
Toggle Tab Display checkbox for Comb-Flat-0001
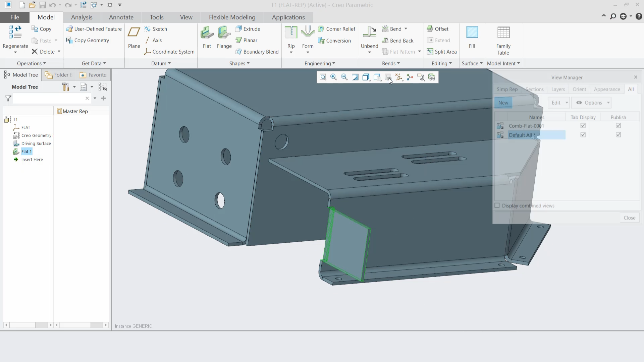(x=583, y=126)
